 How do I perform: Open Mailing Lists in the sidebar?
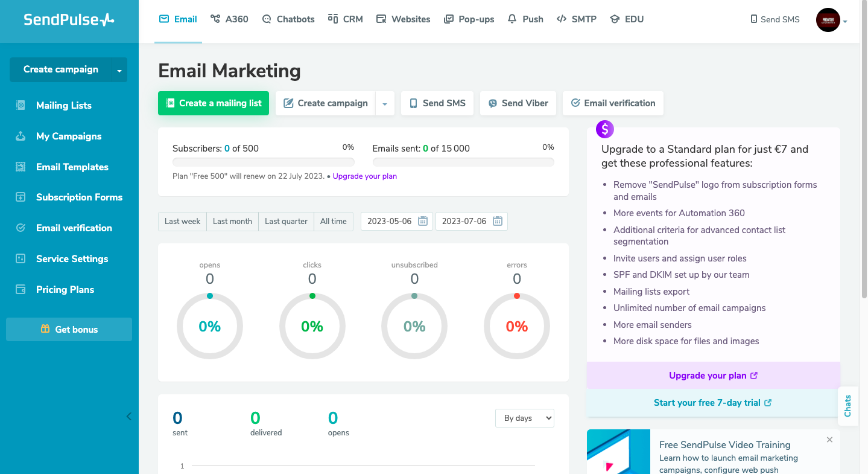[x=64, y=105]
